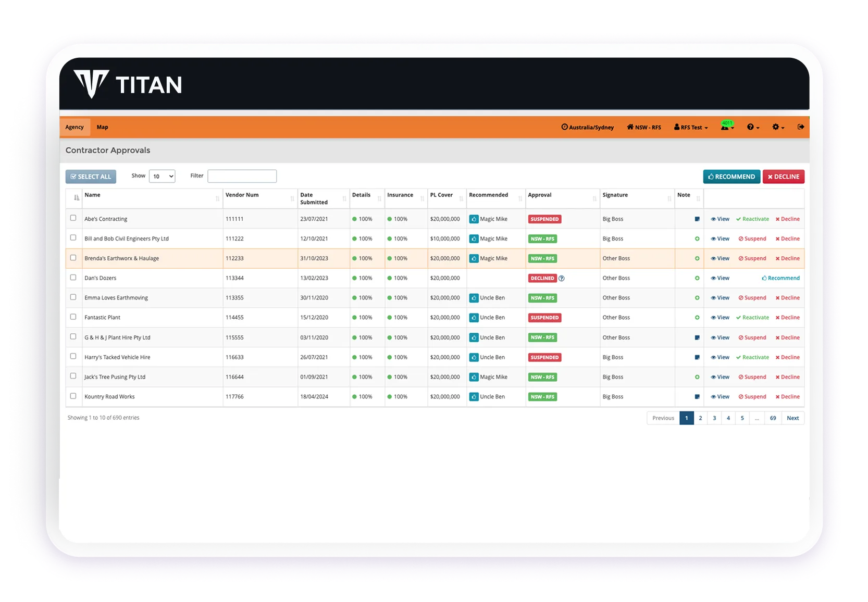
Task: Tick the checkbox for Emma Loves Earthmoving
Action: tap(73, 297)
